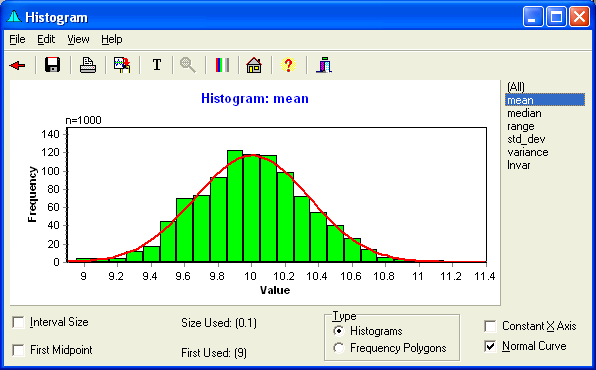The height and width of the screenshot is (370, 596).
Task: Maximize the Histogram window
Action: click(x=556, y=17)
